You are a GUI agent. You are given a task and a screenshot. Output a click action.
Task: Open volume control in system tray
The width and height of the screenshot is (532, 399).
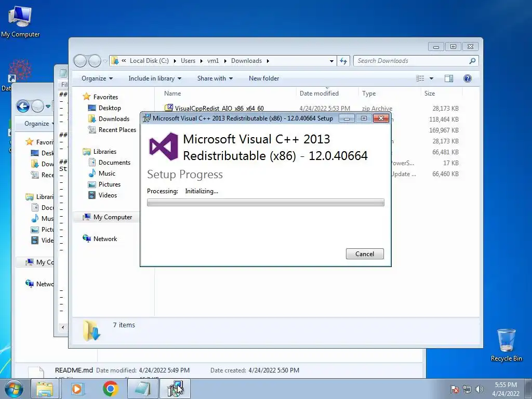(x=480, y=389)
